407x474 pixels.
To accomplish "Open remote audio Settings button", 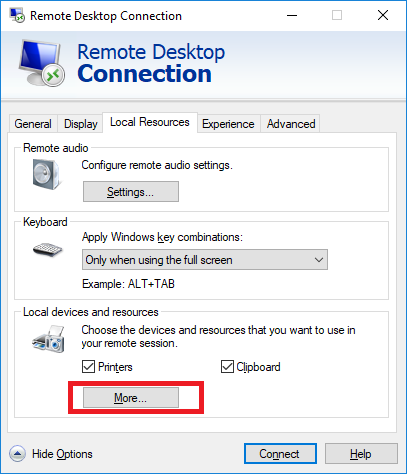I will click(131, 192).
